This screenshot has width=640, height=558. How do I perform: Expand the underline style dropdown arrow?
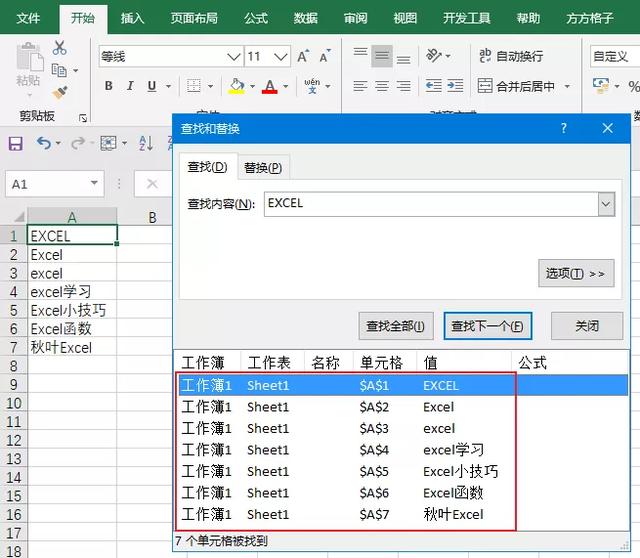point(168,86)
